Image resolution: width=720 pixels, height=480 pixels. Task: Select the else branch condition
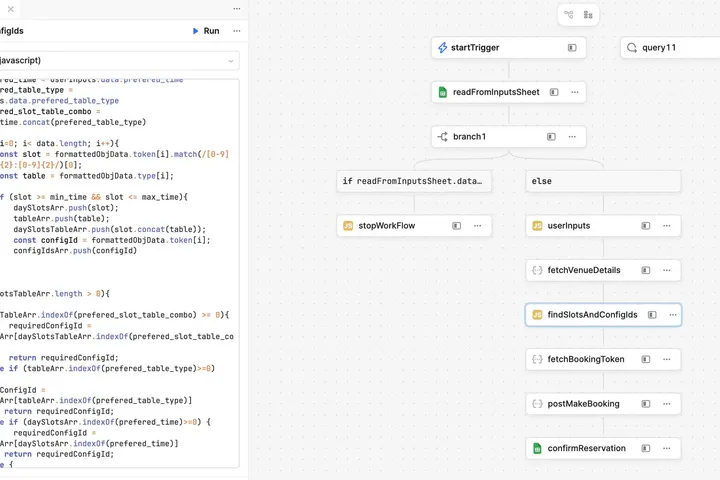point(603,181)
